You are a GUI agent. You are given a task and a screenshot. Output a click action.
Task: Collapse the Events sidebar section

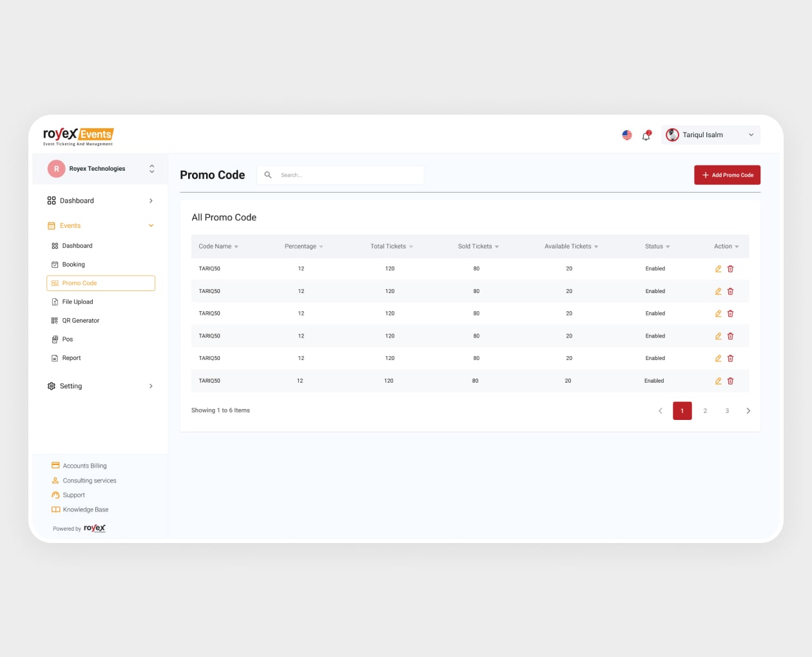coord(151,226)
